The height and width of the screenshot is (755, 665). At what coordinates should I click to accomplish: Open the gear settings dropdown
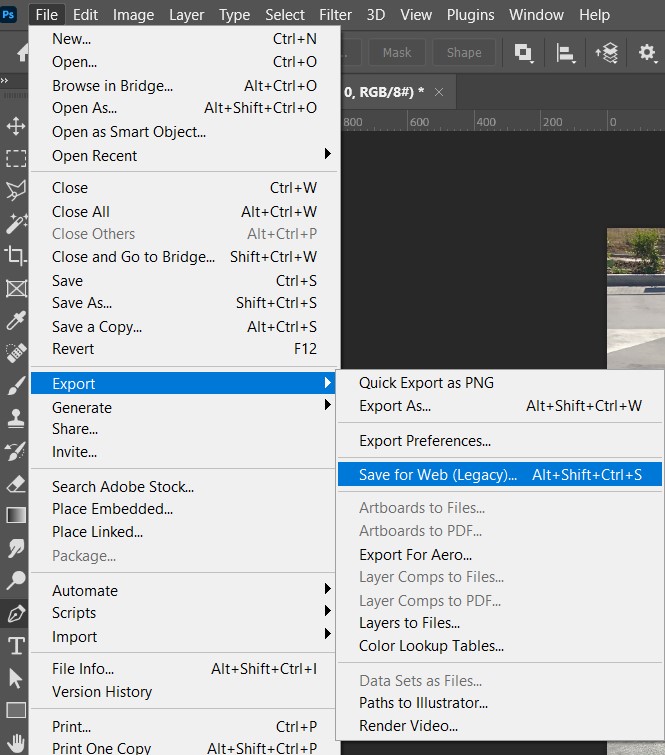pos(647,53)
